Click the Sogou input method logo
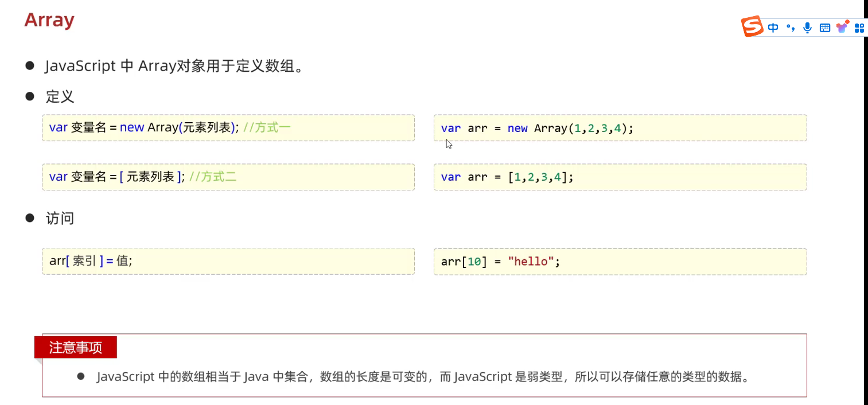868x405 pixels. [752, 27]
